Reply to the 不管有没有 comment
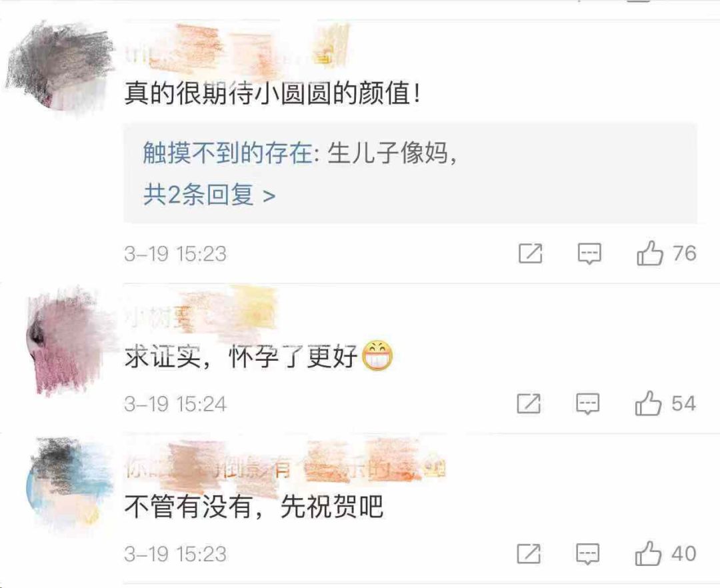 click(x=588, y=554)
